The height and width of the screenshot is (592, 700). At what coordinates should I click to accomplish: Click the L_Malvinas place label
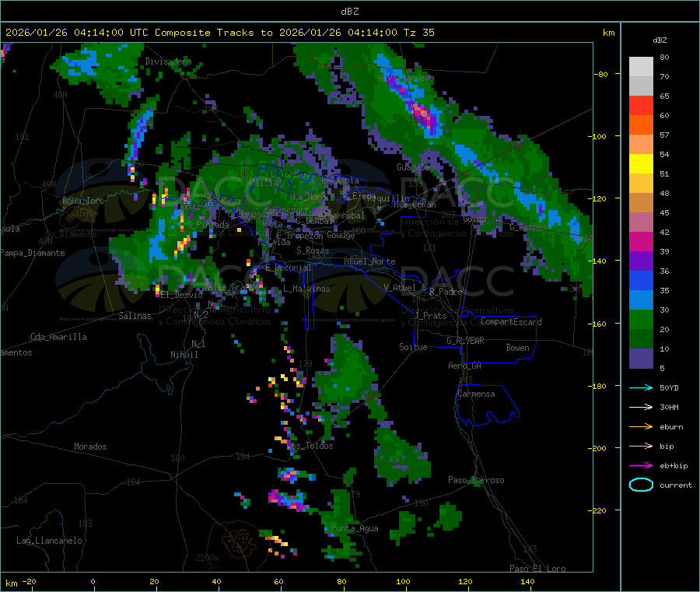click(x=306, y=289)
